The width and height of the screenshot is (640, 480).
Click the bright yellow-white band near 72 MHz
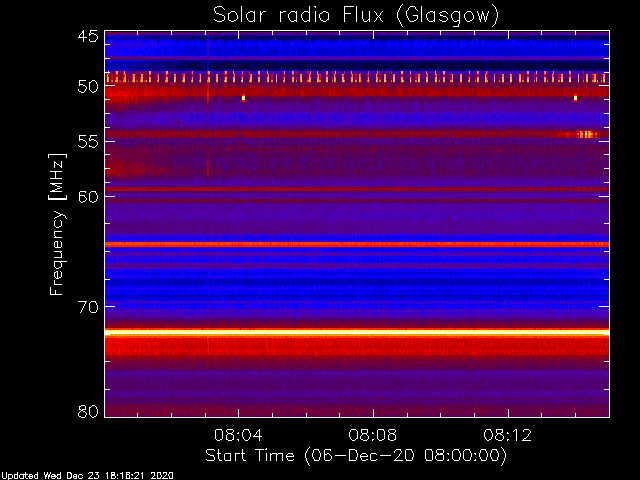tap(357, 333)
